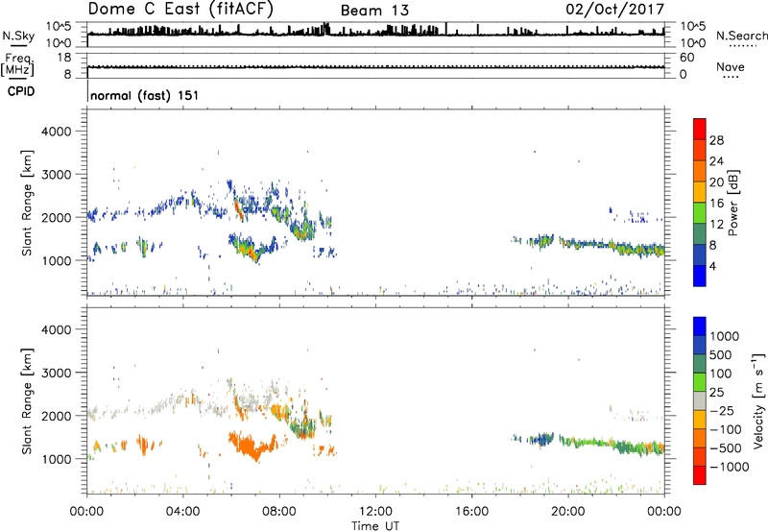The height and width of the screenshot is (532, 768).
Task: Click the "08:00" time tick label
Action: 279,512
